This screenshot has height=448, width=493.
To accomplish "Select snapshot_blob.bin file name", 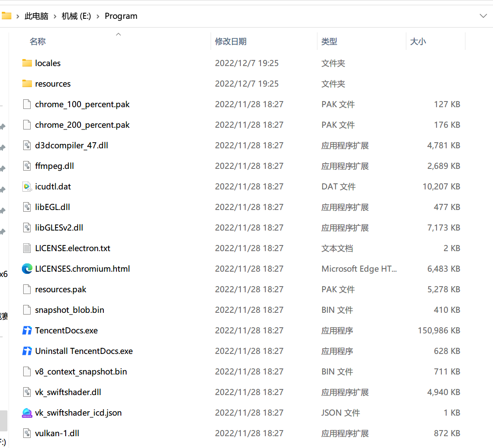I will [70, 310].
